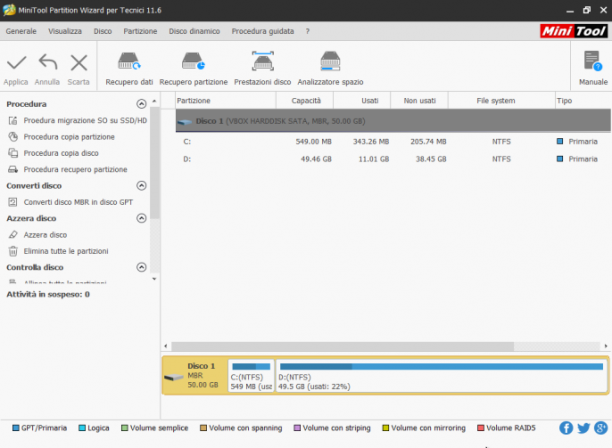Open Prestazioni disco benchmark
This screenshot has width=612, height=448.
262,68
